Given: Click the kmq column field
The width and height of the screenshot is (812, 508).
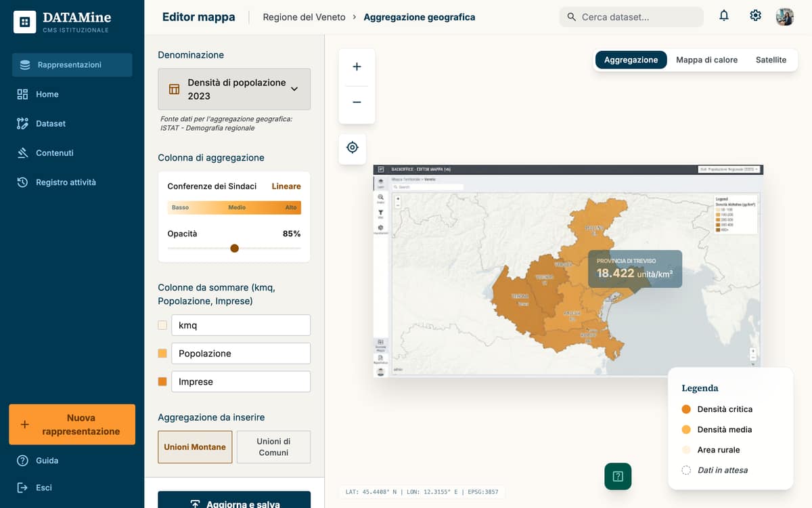Looking at the screenshot, I should click(241, 325).
